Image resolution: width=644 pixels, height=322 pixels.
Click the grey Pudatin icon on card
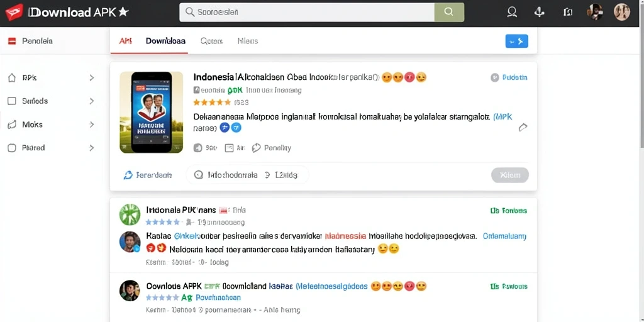[x=495, y=77]
